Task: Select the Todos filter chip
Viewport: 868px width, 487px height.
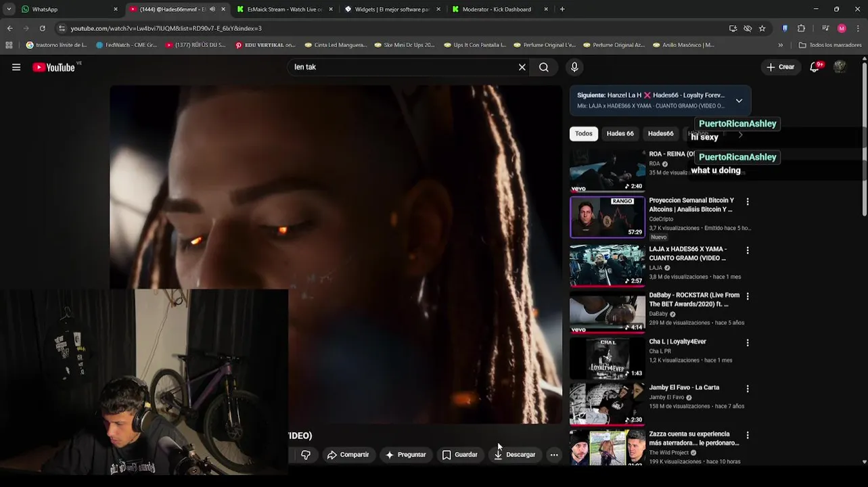Action: point(584,134)
